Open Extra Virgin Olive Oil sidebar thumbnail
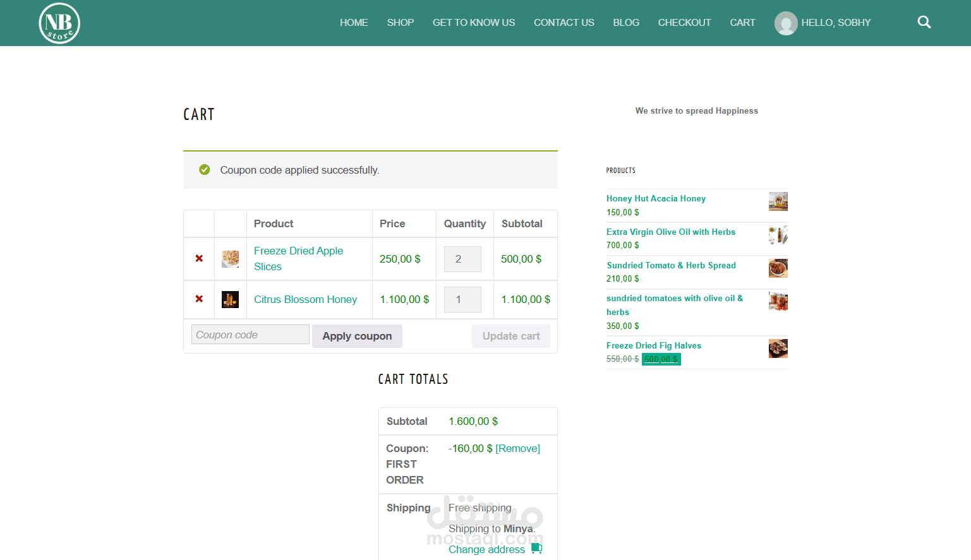This screenshot has height=560, width=971. coord(778,235)
